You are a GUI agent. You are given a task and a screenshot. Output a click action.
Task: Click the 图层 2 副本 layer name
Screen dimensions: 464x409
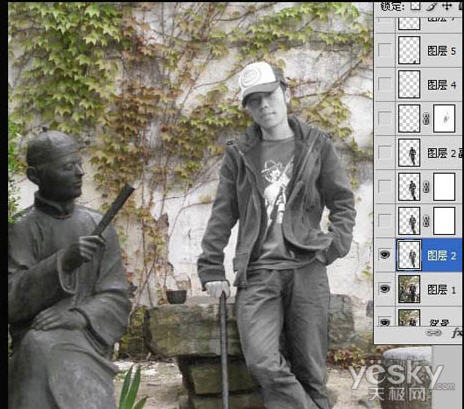(445, 153)
